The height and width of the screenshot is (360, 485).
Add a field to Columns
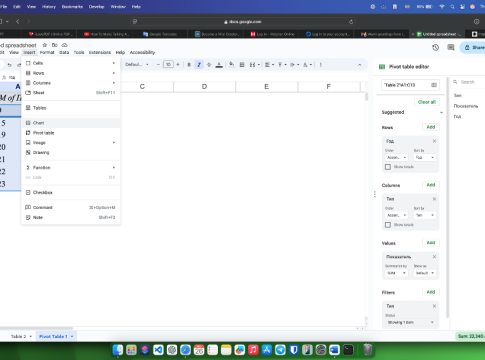(x=431, y=185)
